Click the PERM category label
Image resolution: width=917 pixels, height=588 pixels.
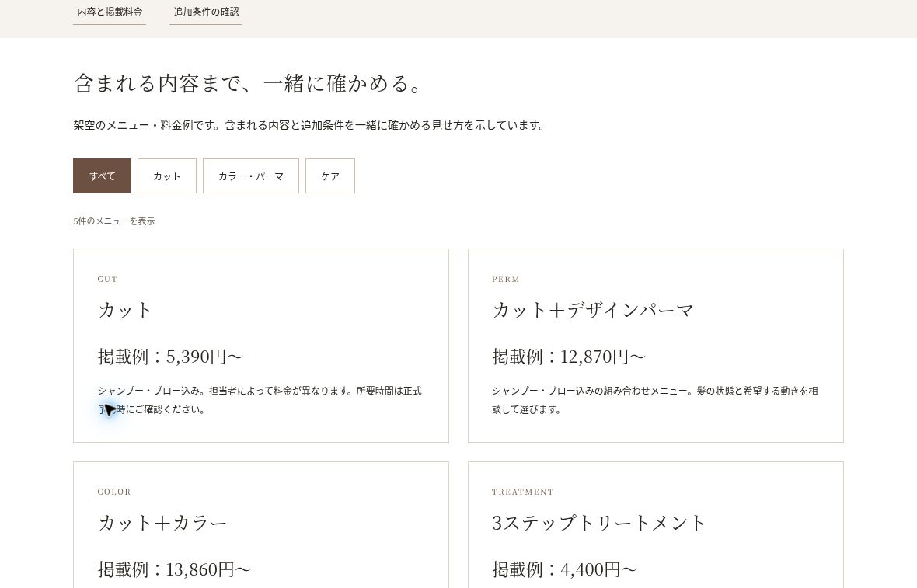pyautogui.click(x=506, y=280)
